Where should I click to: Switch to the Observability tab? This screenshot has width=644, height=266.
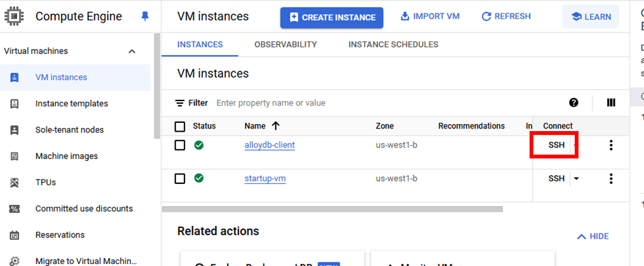pyautogui.click(x=285, y=45)
